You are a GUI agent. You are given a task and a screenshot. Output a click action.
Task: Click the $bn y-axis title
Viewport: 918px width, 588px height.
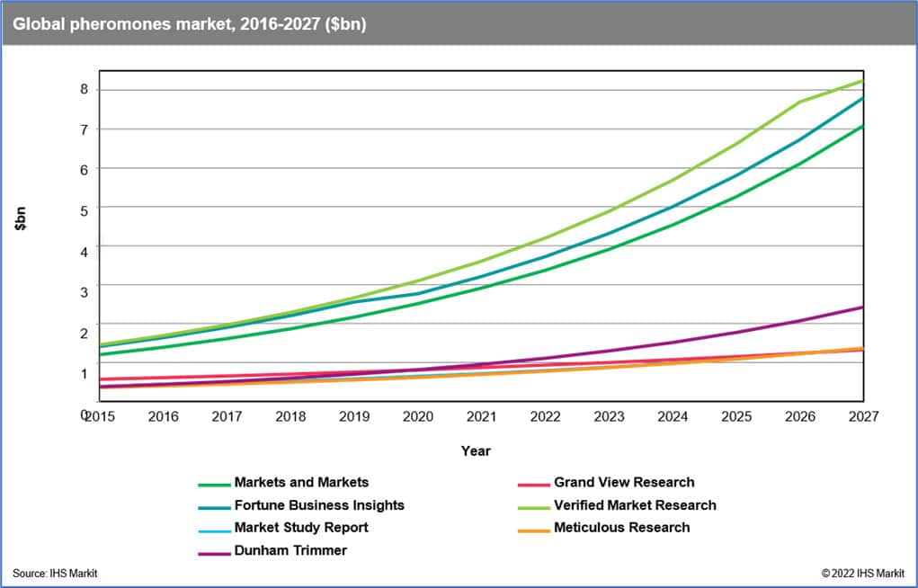click(21, 218)
